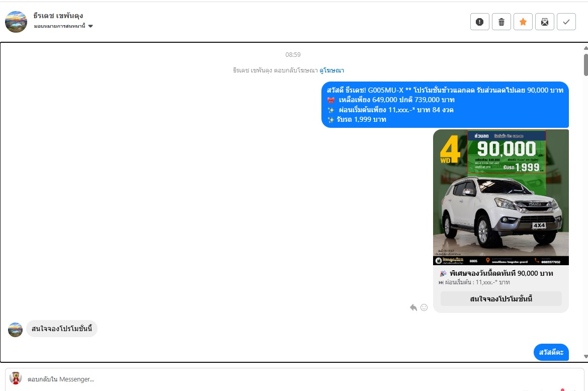Star this conversation with the orange star

point(523,22)
